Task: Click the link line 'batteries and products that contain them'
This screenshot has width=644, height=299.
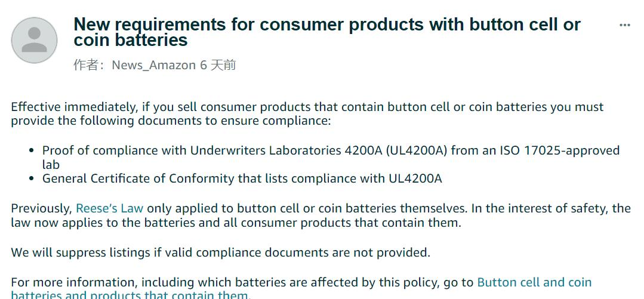Action: tap(130, 294)
